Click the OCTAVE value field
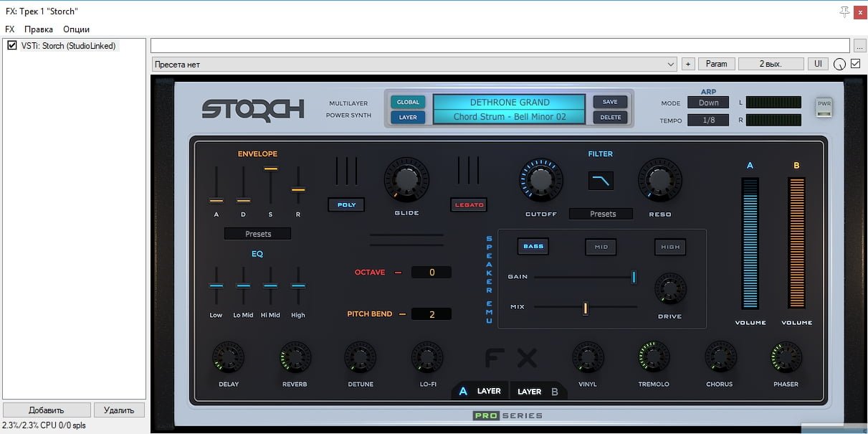 tap(431, 273)
